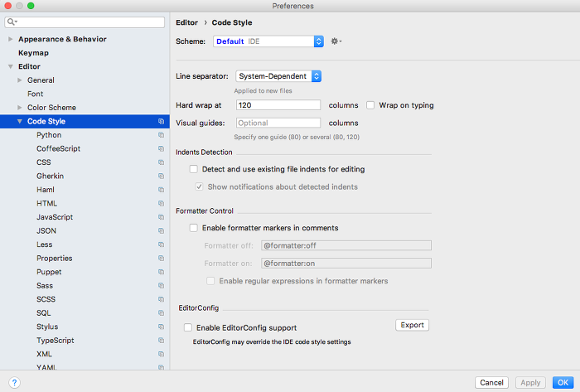This screenshot has height=392, width=580.
Task: Collapse the Code Style node arrow
Action: coord(20,121)
